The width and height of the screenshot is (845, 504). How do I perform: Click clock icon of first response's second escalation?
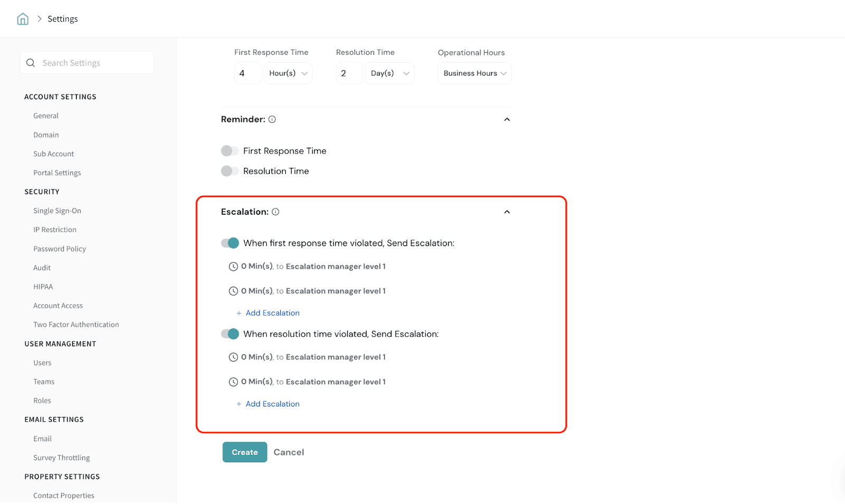tap(233, 291)
